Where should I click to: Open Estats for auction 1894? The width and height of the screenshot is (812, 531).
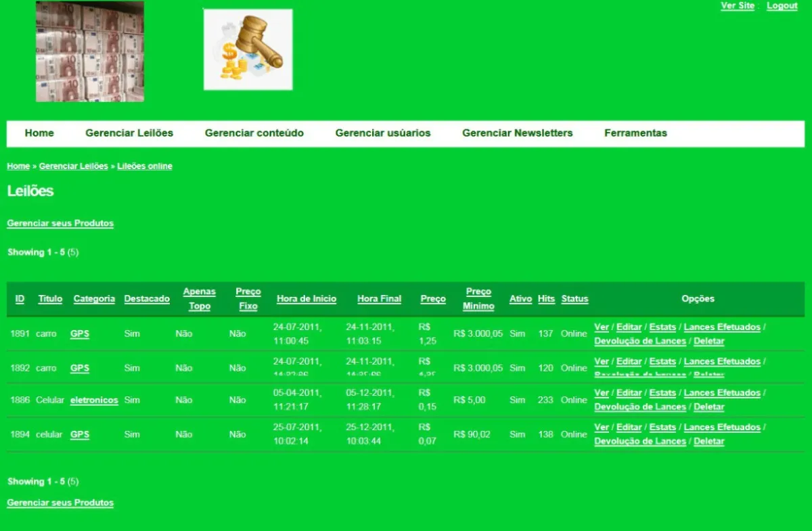(x=662, y=428)
